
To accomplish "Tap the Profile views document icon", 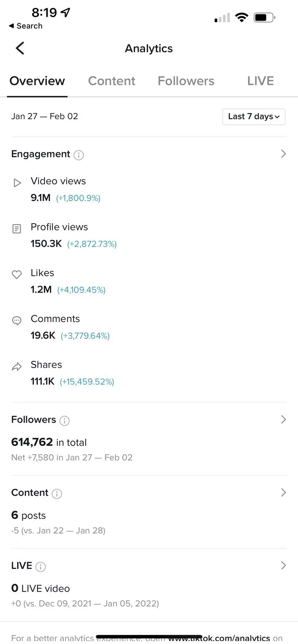I will 17,229.
